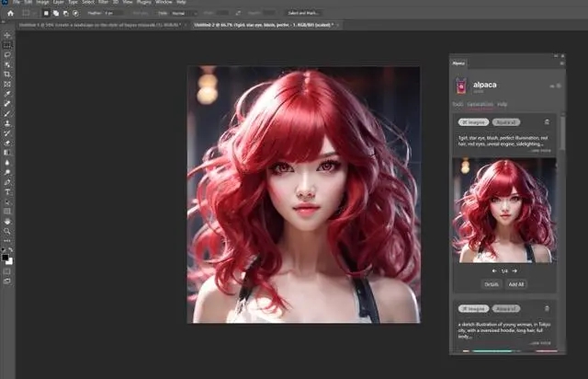This screenshot has height=379, width=588.
Task: Click the Select and Mask button
Action: [303, 13]
